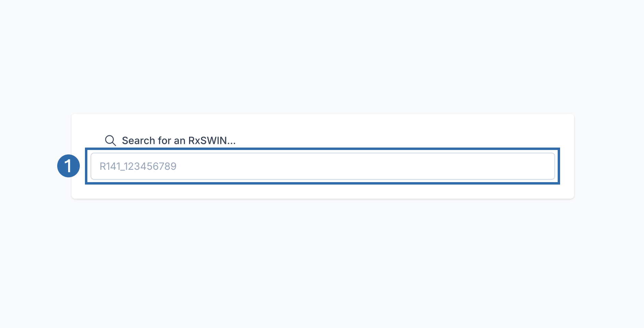Click the search field border

pyautogui.click(x=322, y=155)
